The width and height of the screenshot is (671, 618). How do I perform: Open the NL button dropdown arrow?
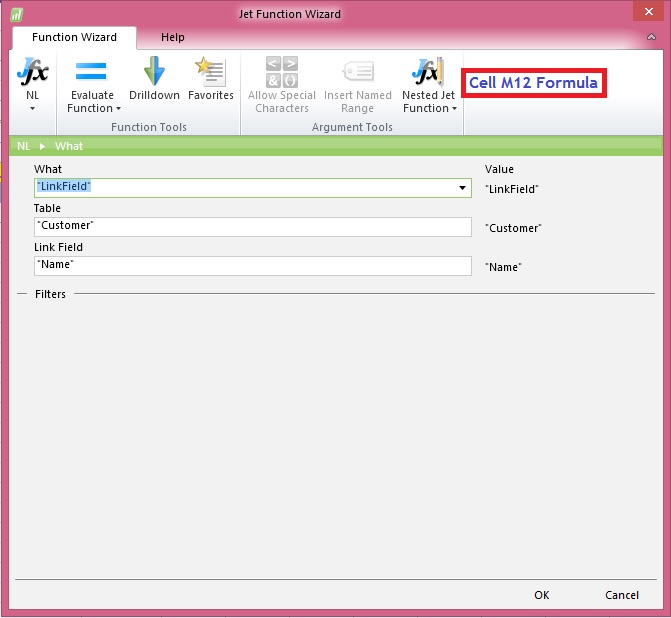(x=32, y=108)
